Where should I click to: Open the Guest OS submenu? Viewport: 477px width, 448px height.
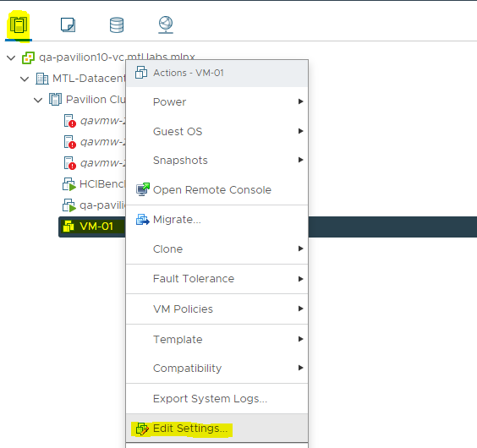(x=217, y=131)
